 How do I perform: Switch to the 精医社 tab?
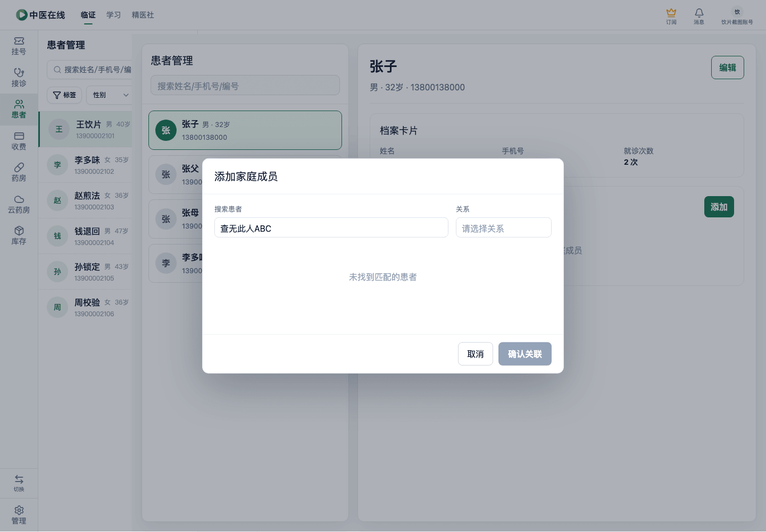(143, 15)
